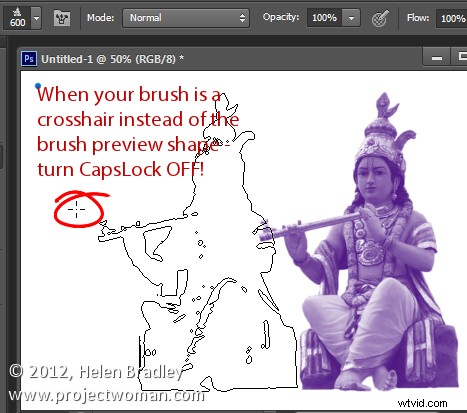This screenshot has height=413, width=467.
Task: Click the Opacity 100% value field
Action: [x=324, y=18]
